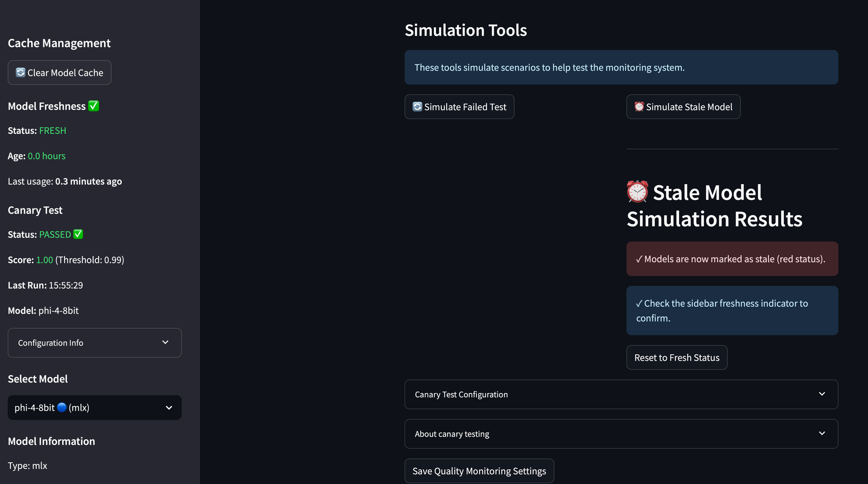This screenshot has height=484, width=868.
Task: Click the chevron arrow on Select Model dropdown
Action: pyautogui.click(x=169, y=408)
